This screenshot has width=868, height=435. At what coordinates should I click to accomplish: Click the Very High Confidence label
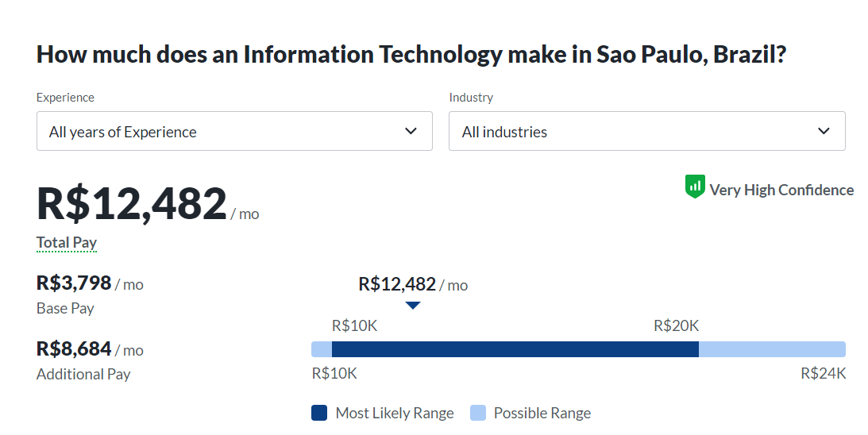click(781, 190)
